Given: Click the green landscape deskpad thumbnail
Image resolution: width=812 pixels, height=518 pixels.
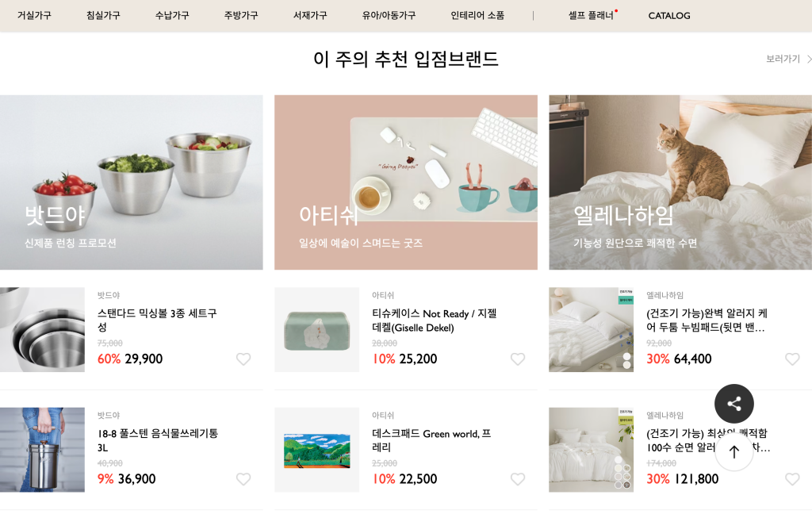Looking at the screenshot, I should [x=317, y=450].
